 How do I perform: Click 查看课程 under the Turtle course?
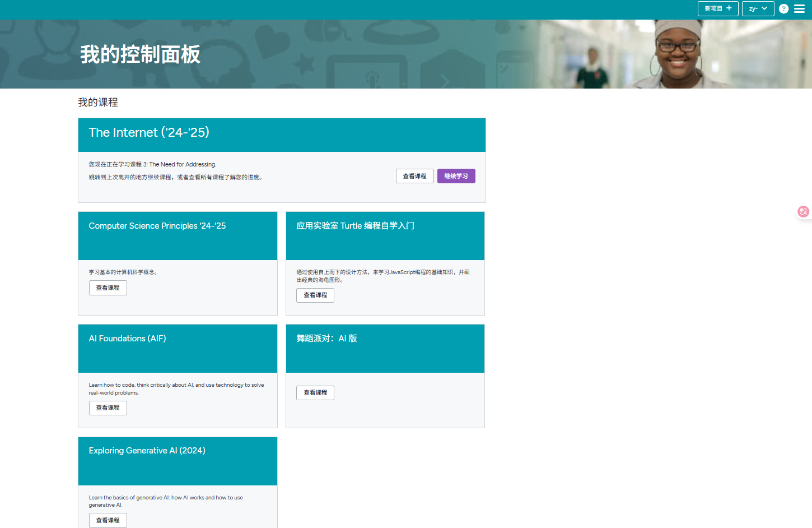pos(315,295)
